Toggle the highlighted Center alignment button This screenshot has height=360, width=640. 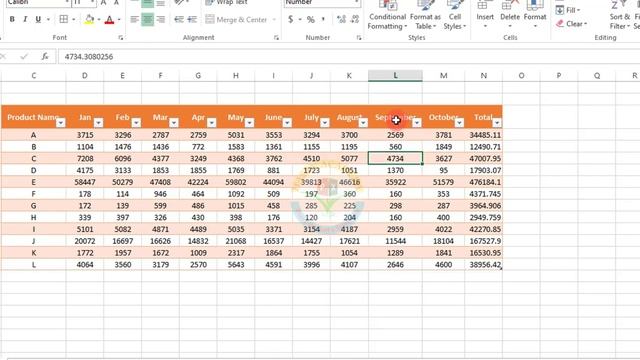[147, 19]
